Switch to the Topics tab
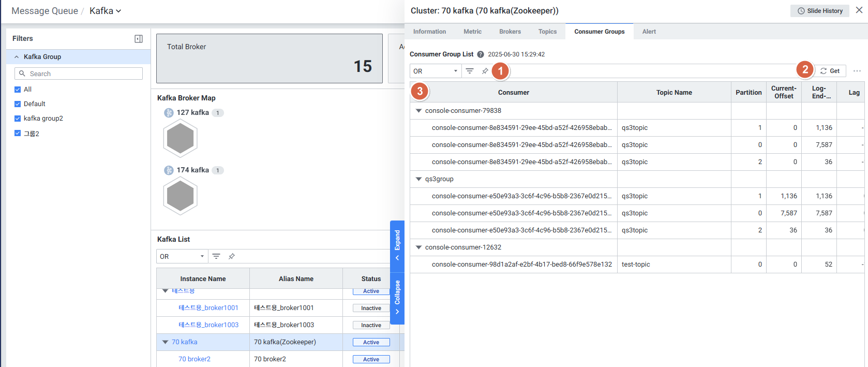 point(547,32)
